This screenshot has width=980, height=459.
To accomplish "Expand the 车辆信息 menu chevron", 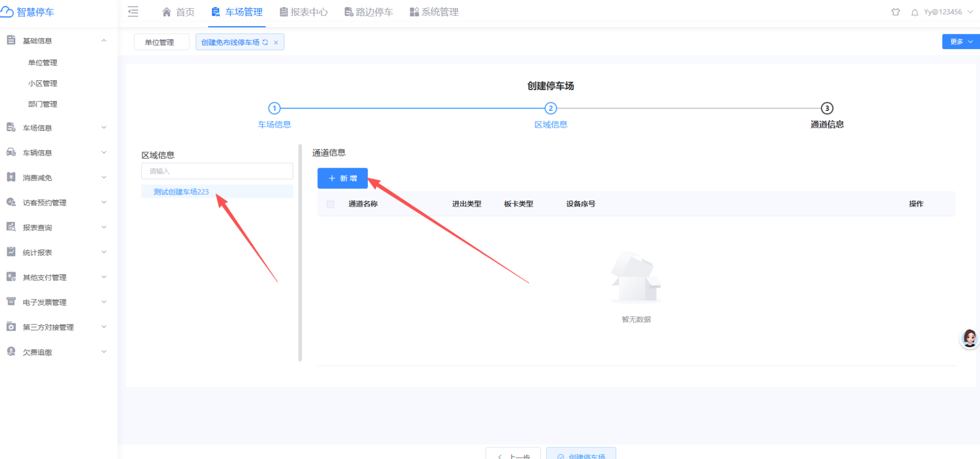I will (x=104, y=152).
